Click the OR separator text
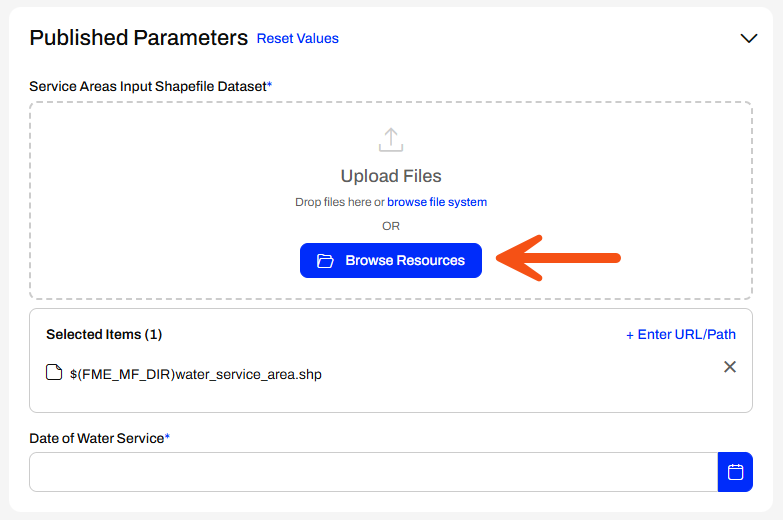 pyautogui.click(x=391, y=226)
